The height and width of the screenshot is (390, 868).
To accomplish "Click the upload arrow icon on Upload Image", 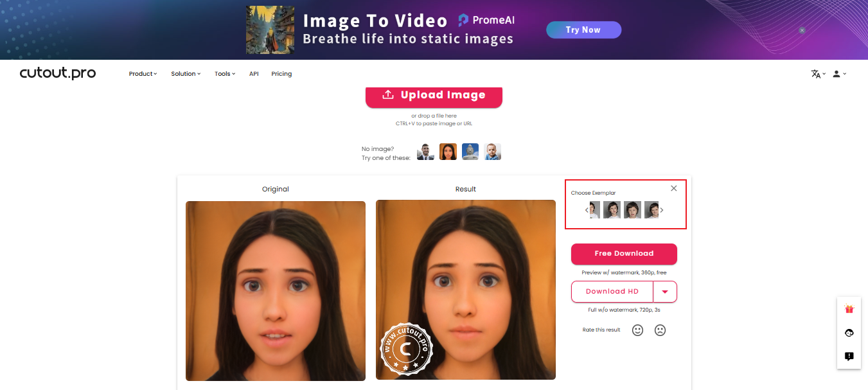I will coord(387,94).
